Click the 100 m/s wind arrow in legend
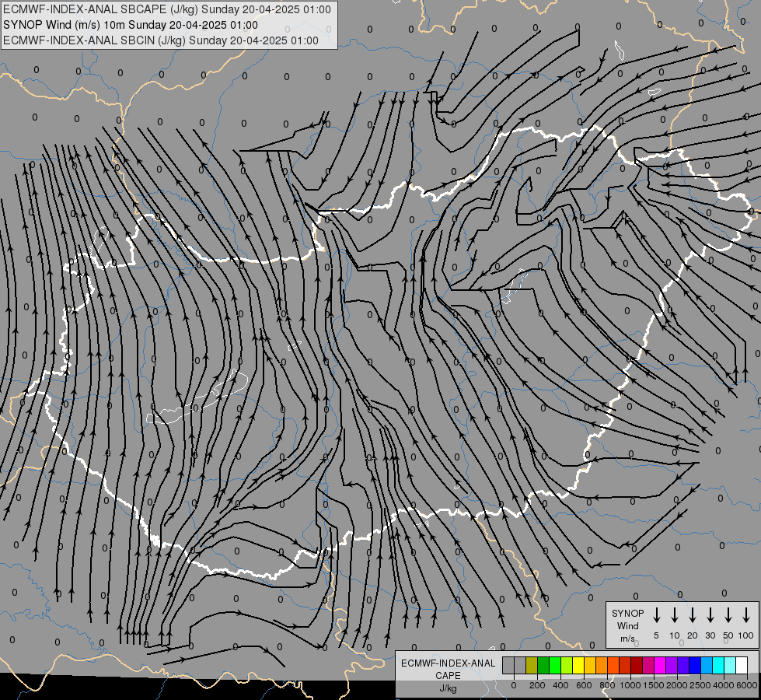Screen dimensions: 761x700 pos(746,615)
